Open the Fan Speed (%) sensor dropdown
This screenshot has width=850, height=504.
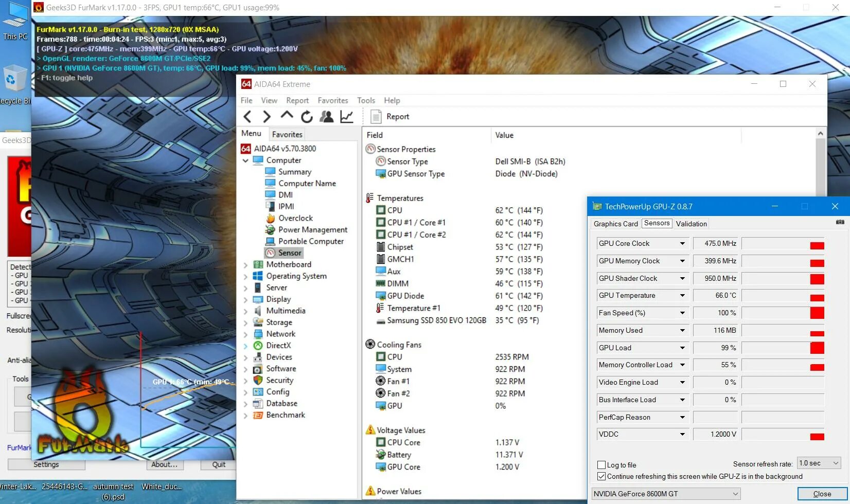pyautogui.click(x=682, y=313)
